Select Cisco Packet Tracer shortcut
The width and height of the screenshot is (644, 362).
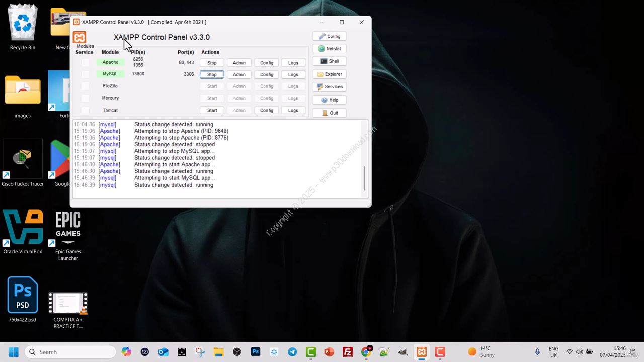click(x=23, y=163)
